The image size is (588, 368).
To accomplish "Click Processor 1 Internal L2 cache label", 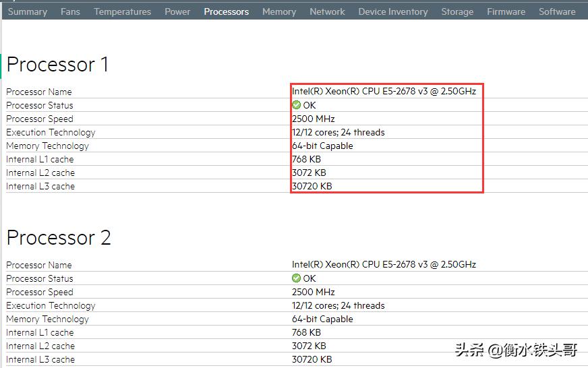I will 40,173.
